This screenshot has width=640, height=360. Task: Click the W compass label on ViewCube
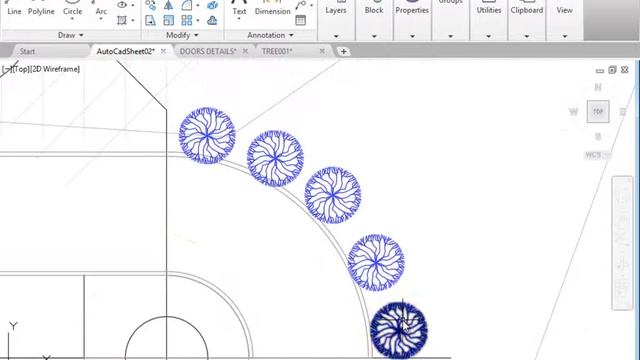[x=573, y=111]
